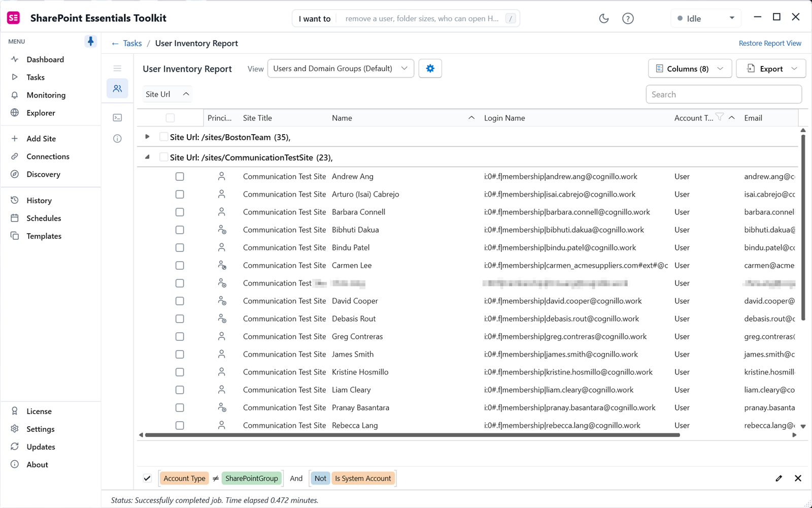
Task: Toggle dark mode moon icon
Action: tap(603, 19)
